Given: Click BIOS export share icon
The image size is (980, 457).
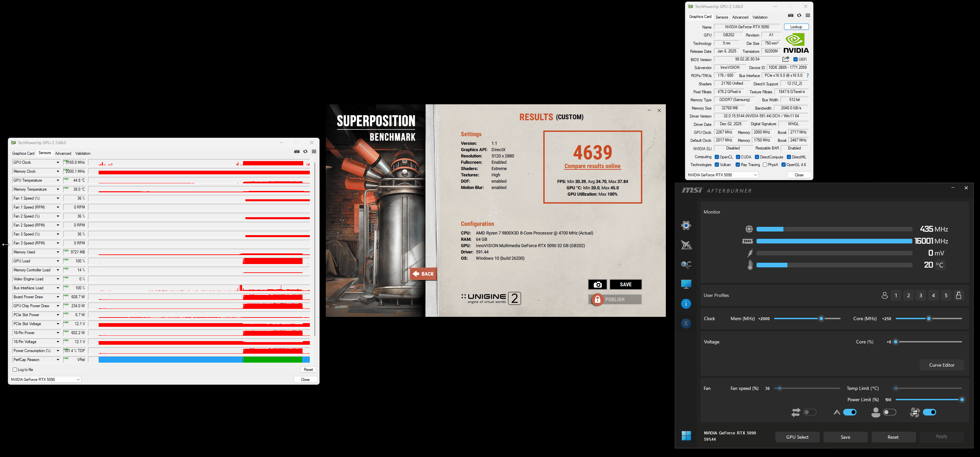Looking at the screenshot, I should 786,59.
